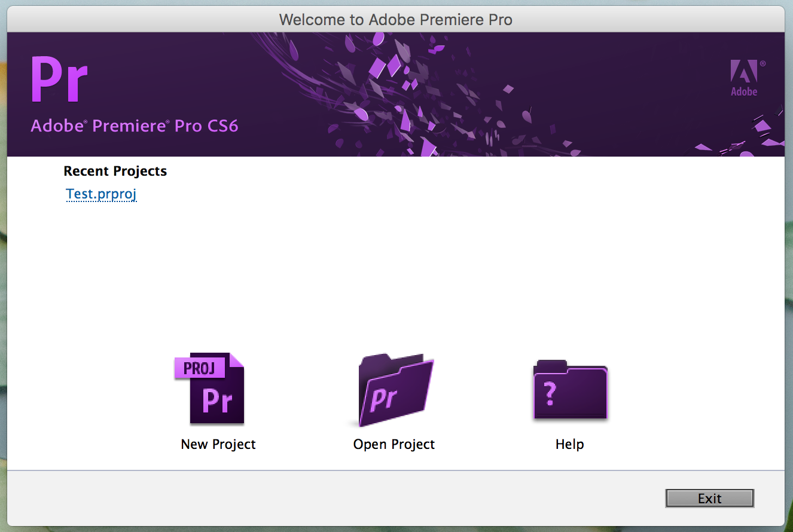Select the New Project text label
Viewport: 793px width, 532px height.
click(218, 444)
